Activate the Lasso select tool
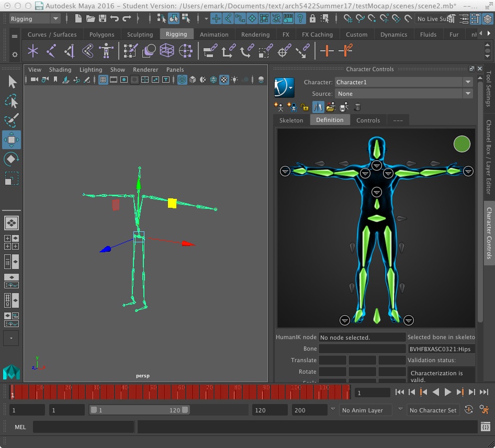 click(12, 101)
